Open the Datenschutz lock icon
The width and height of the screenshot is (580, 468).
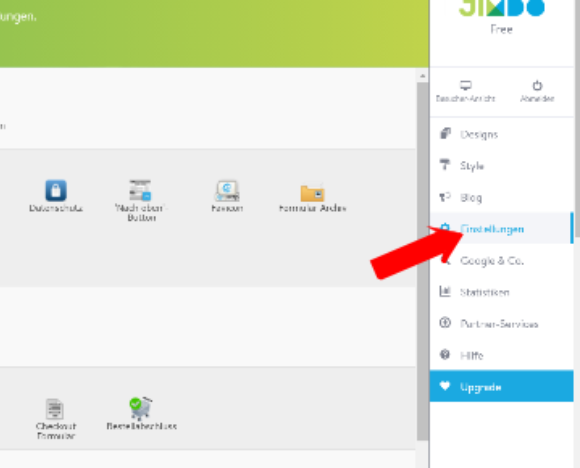56,190
